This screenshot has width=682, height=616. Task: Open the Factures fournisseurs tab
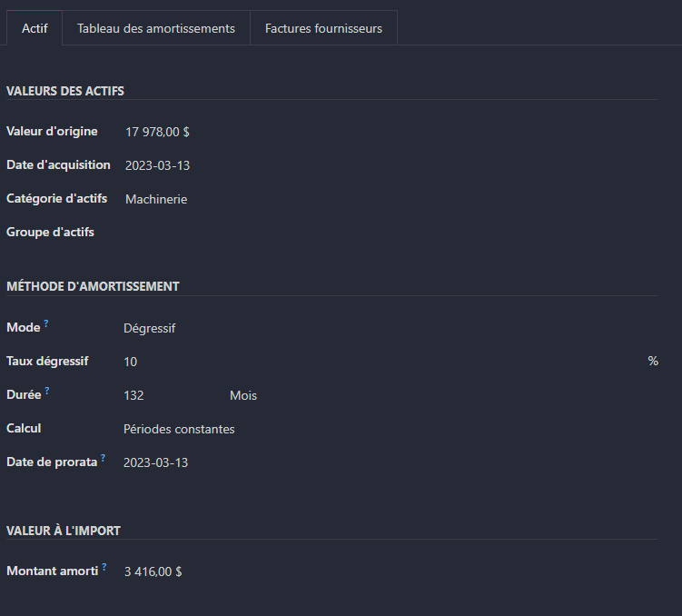click(323, 28)
